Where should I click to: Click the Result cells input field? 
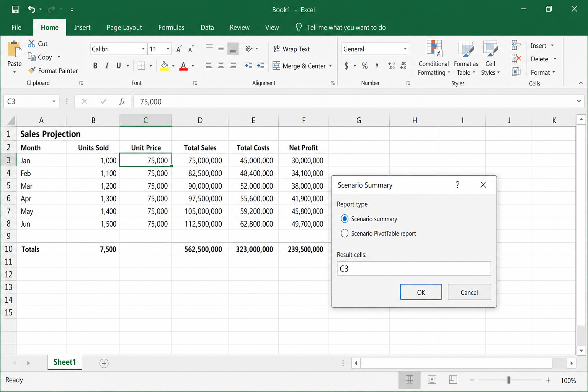coord(414,268)
